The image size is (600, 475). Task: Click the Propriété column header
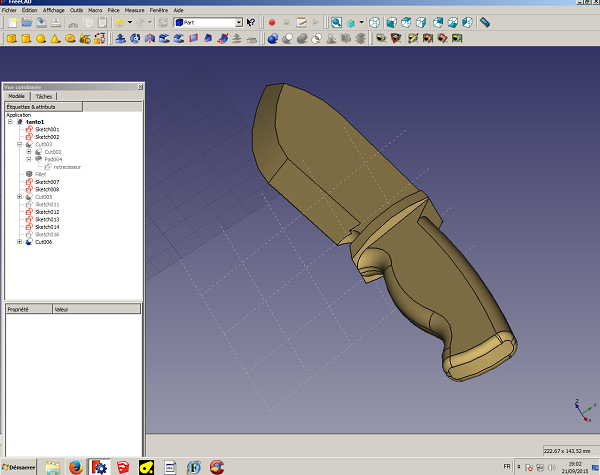29,309
